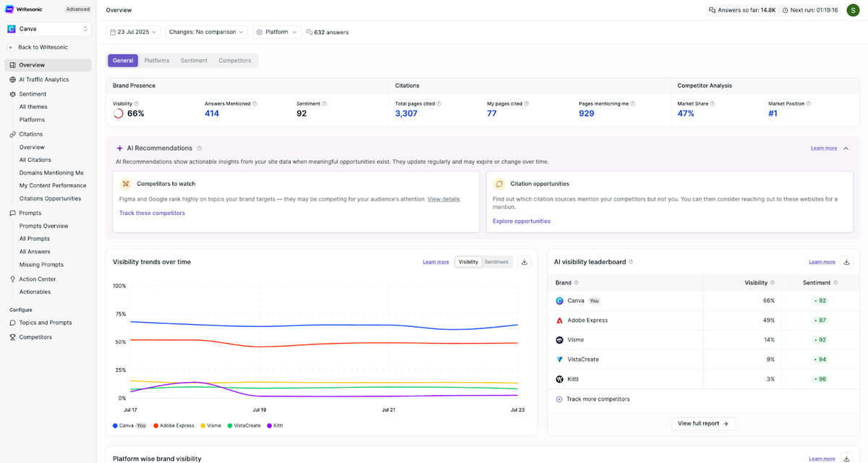Click the Market Share info icon
The image size is (868, 463).
point(713,103)
